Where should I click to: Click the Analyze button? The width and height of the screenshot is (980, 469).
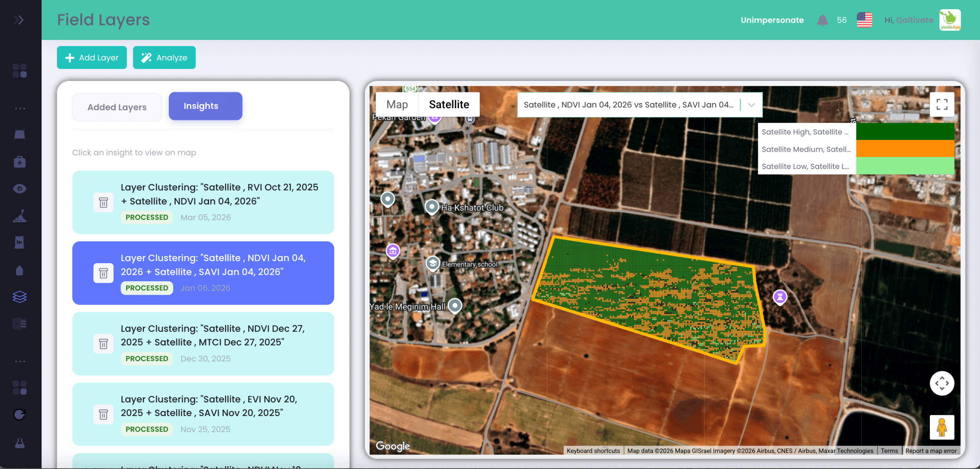pyautogui.click(x=164, y=57)
